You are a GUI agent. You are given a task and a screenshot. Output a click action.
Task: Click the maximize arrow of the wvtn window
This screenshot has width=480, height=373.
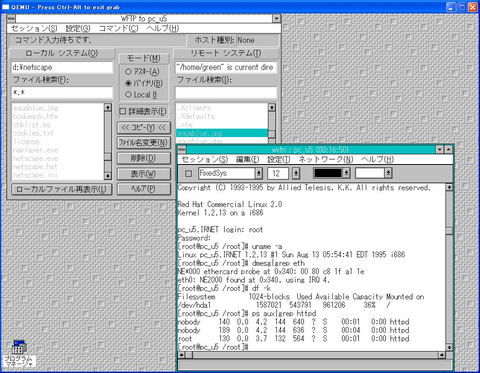448,149
